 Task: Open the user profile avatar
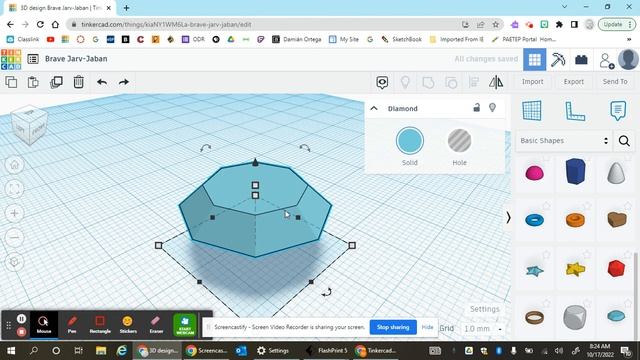coord(628,60)
